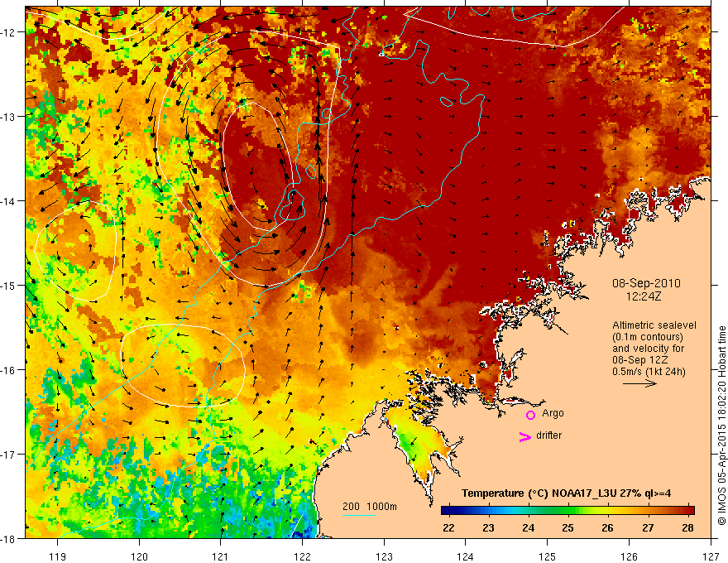Click the "200 1000m" depth label

pyautogui.click(x=370, y=507)
